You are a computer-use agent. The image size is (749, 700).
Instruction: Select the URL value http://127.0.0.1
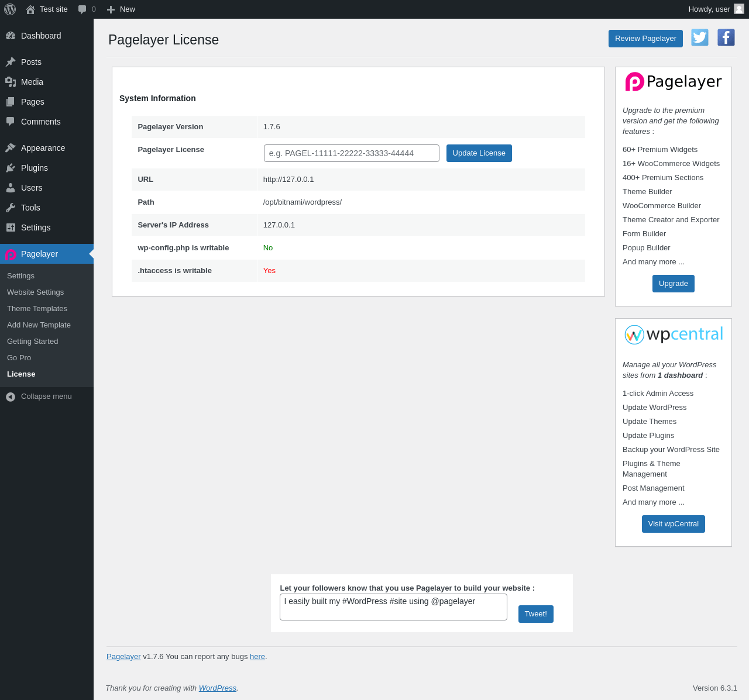(x=288, y=180)
